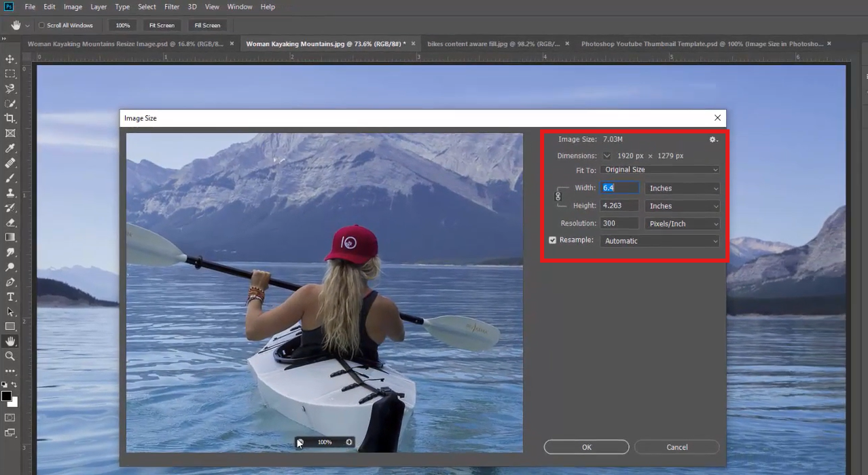Image resolution: width=868 pixels, height=475 pixels.
Task: Open the Filter menu
Action: (x=172, y=7)
